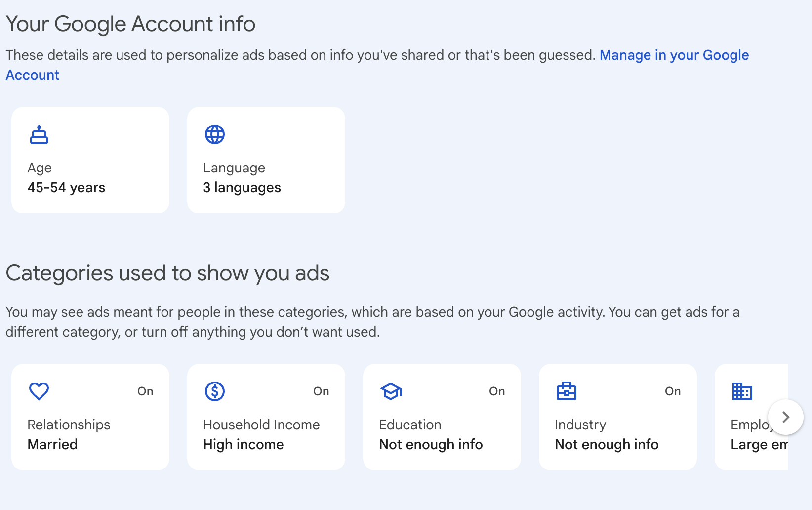Viewport: 812px width, 510px height.
Task: Click the graduation cap Education icon
Action: (391, 391)
